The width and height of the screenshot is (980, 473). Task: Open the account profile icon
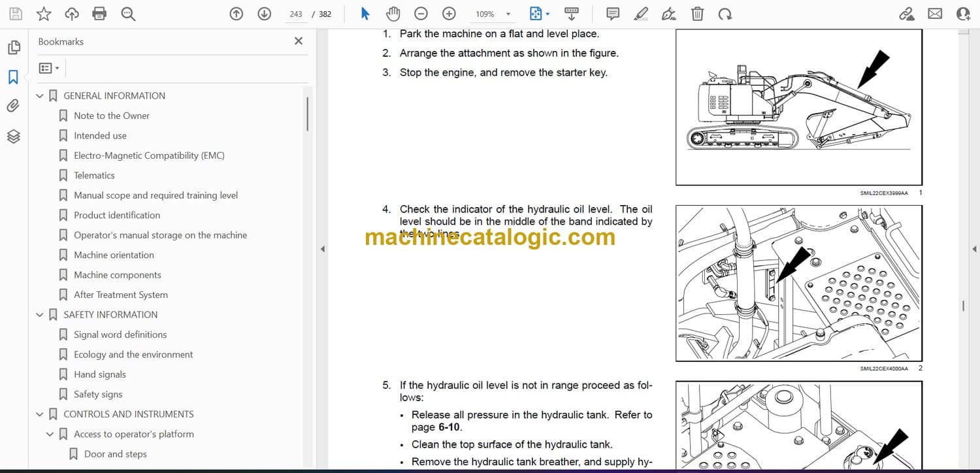click(x=963, y=14)
